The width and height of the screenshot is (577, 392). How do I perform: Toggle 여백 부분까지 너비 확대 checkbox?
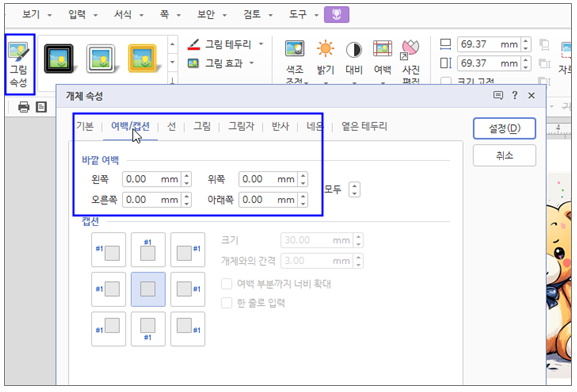click(x=227, y=284)
